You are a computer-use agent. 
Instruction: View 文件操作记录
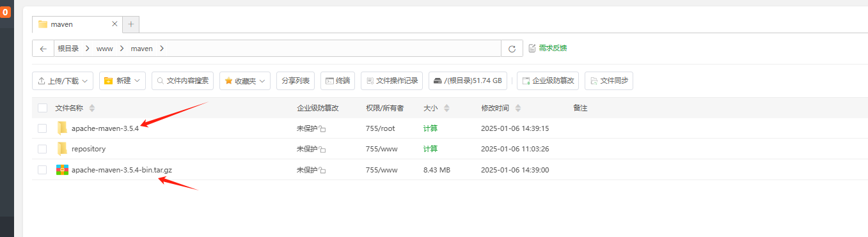pos(391,80)
